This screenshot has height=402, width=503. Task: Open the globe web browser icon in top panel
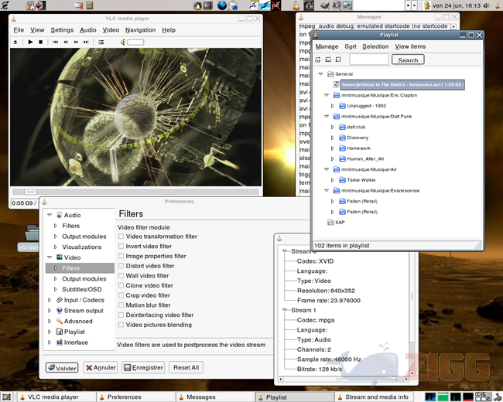[x=222, y=5]
